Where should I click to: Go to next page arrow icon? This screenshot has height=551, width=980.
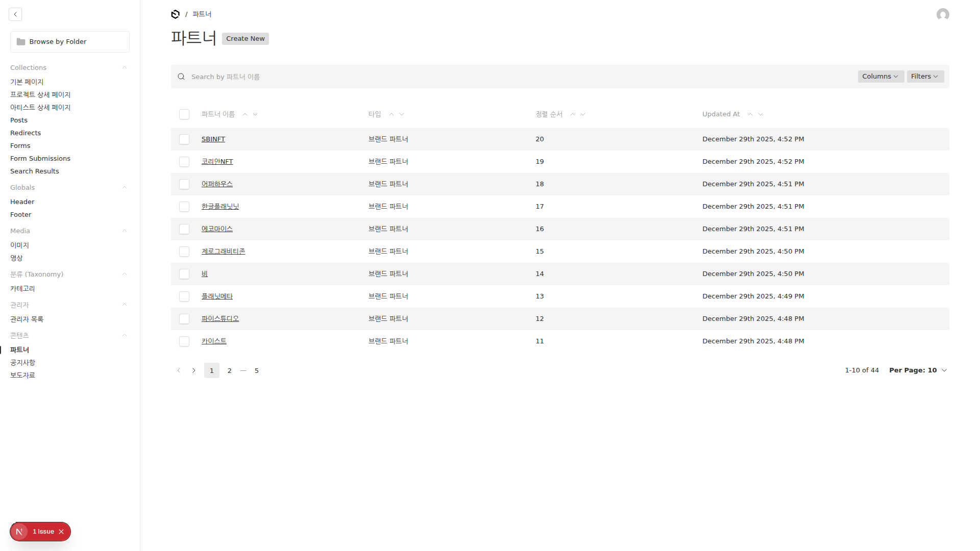tap(194, 370)
